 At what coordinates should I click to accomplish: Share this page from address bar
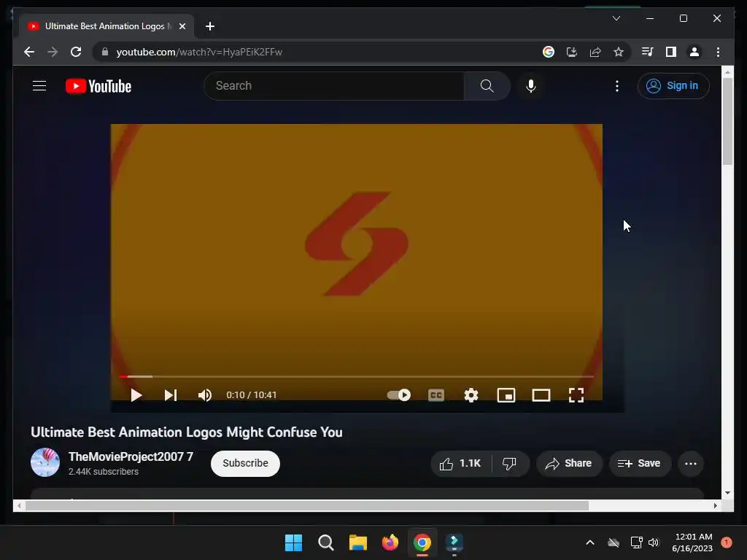595,52
